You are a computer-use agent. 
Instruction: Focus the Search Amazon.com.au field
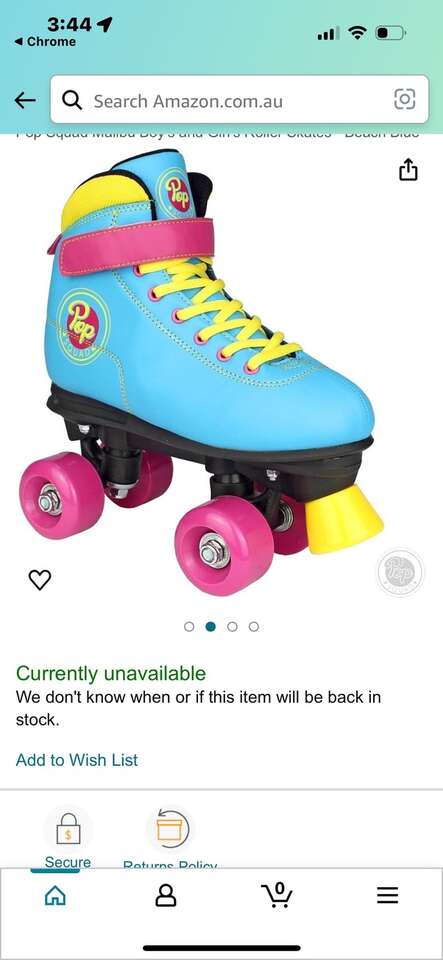pos(239,100)
